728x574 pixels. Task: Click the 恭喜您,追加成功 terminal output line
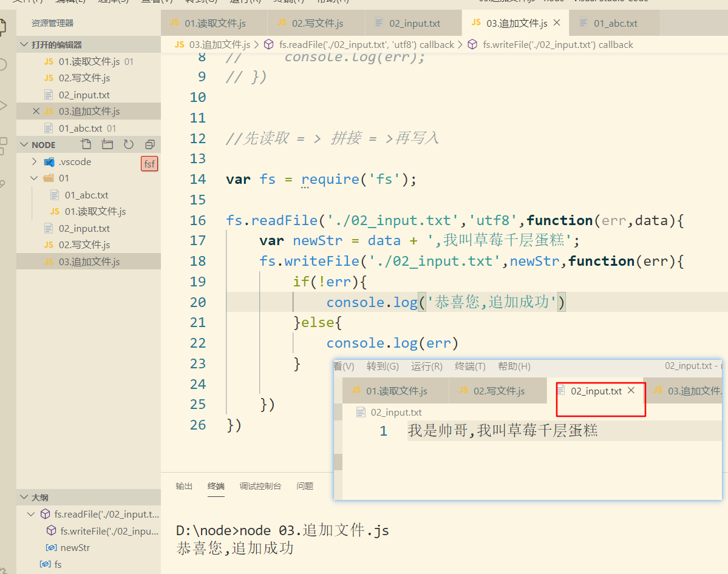point(235,548)
